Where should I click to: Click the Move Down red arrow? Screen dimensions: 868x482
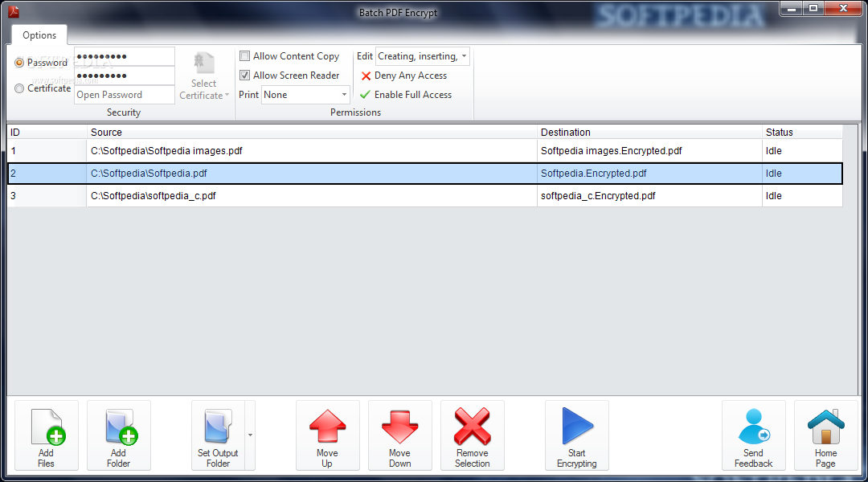pyautogui.click(x=399, y=426)
